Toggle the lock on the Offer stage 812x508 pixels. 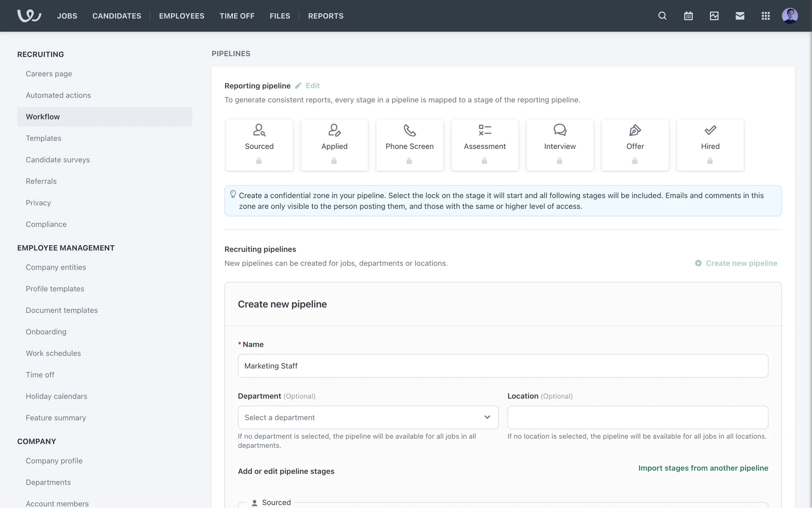[634, 161]
